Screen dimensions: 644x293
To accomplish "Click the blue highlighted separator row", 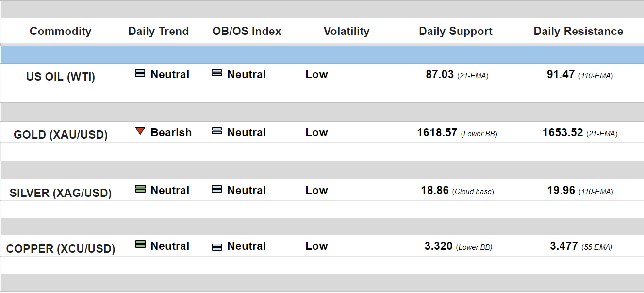I will [322, 55].
